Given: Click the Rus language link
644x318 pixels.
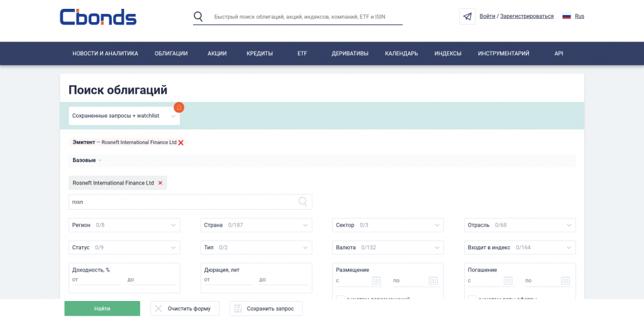Looking at the screenshot, I should [x=579, y=16].
